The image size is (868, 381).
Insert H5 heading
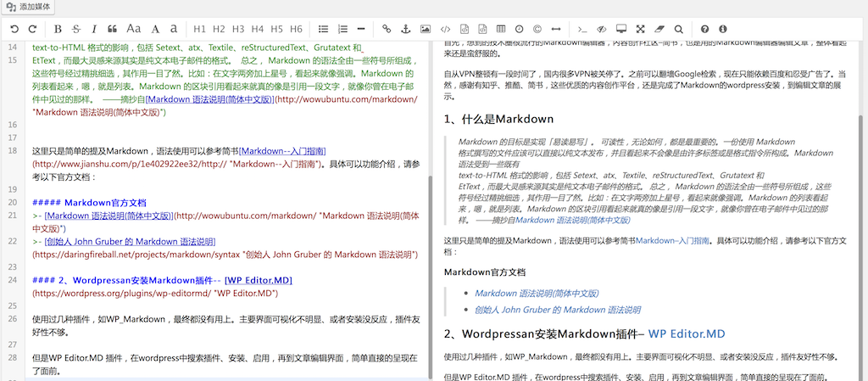[277, 29]
